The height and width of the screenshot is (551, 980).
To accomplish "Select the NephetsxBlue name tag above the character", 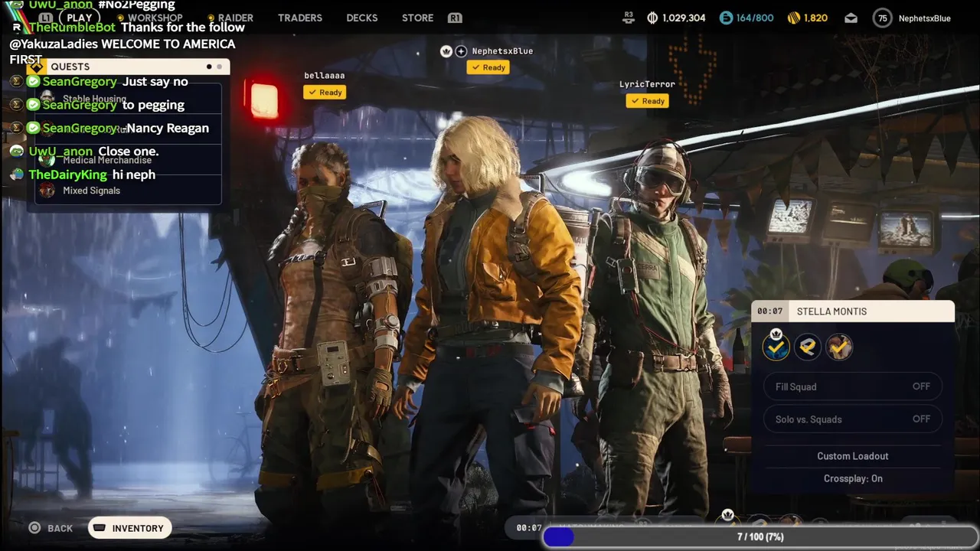I will pos(502,51).
